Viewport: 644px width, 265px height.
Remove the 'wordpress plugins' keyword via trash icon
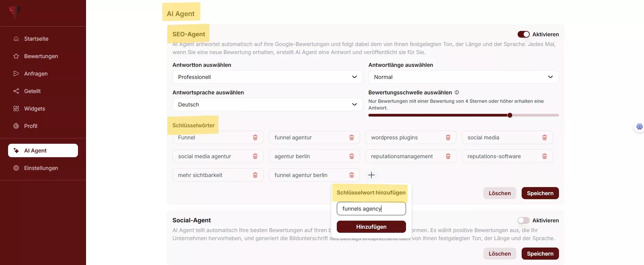[448, 137]
